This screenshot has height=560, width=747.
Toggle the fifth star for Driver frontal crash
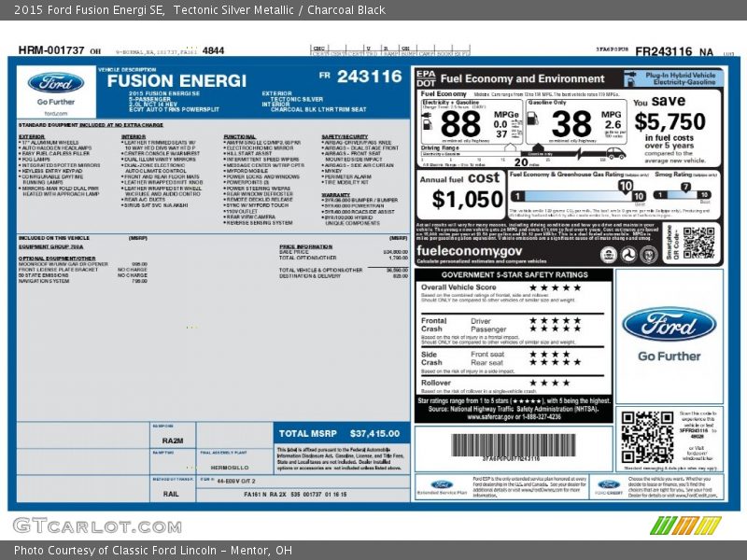(576, 321)
